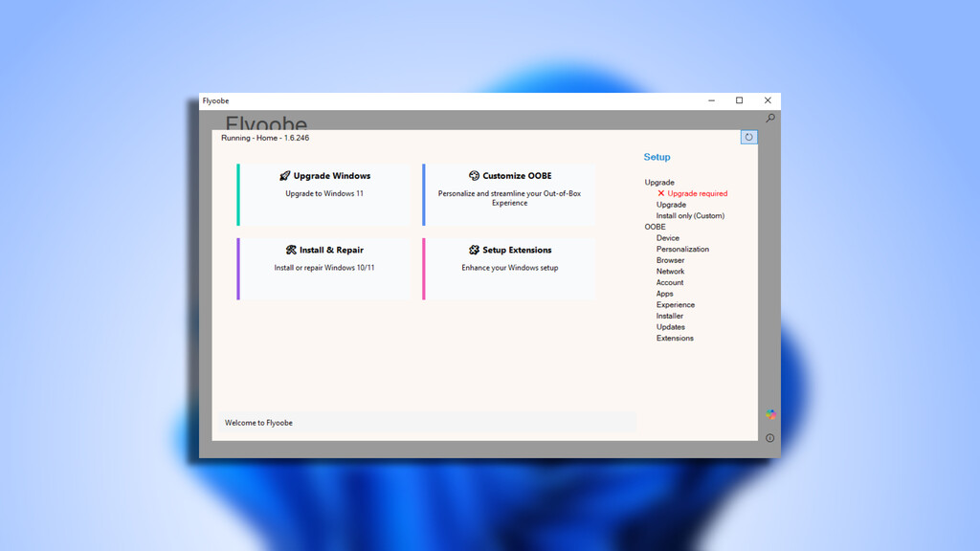Screen dimensions: 980x551
Task: Select the Install & Repair tile
Action: point(324,269)
